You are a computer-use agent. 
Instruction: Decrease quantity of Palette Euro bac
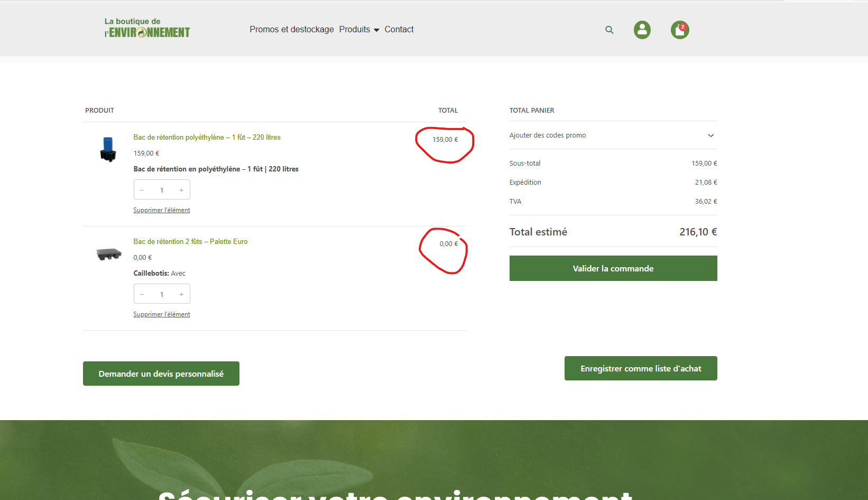pos(142,294)
